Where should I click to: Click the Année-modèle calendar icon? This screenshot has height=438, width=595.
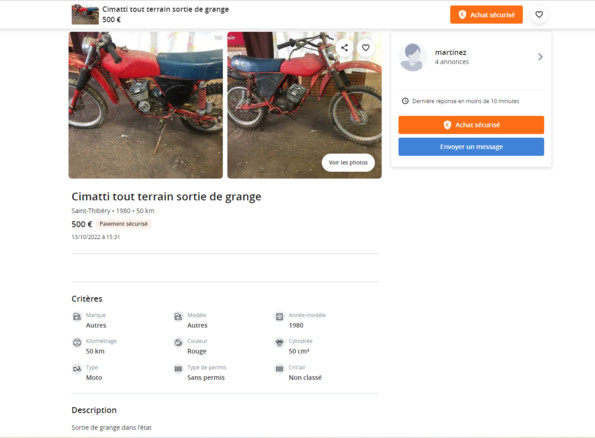point(279,317)
